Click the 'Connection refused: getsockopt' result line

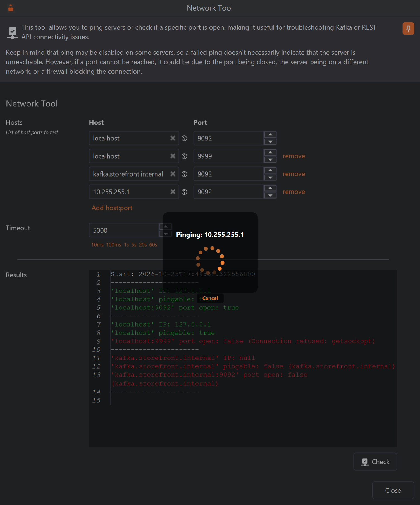click(x=243, y=341)
